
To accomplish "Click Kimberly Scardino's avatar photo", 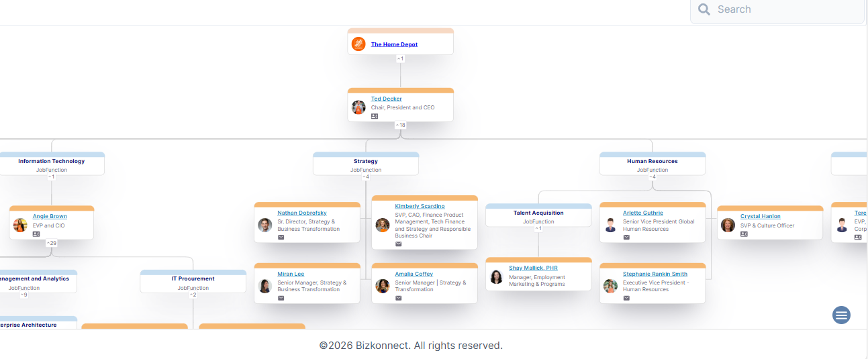I will (383, 225).
